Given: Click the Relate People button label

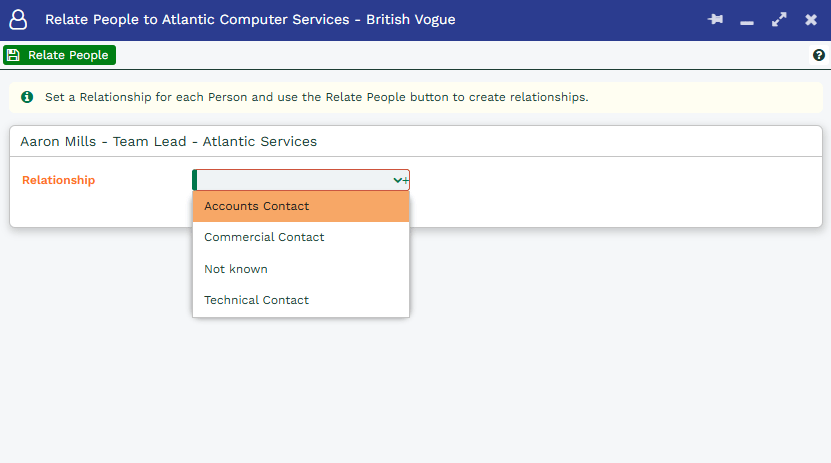Looking at the screenshot, I should pos(68,55).
